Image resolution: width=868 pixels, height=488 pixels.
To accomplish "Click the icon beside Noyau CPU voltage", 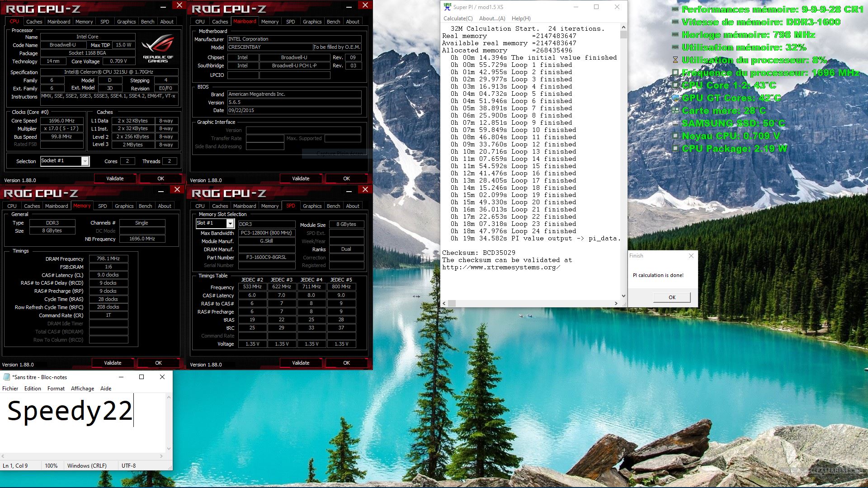I will [x=675, y=136].
